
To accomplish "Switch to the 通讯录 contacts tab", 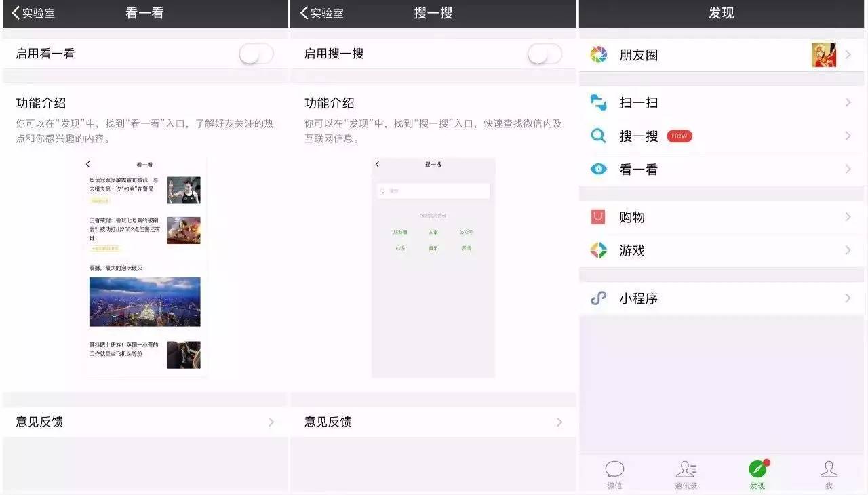I will (686, 474).
